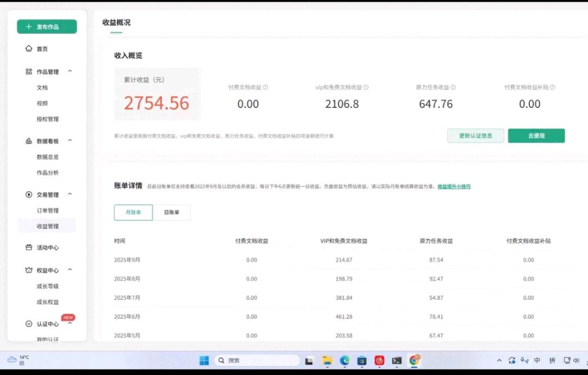588x375 pixels.
Task: Select the 月账单 tab
Action: tap(133, 212)
